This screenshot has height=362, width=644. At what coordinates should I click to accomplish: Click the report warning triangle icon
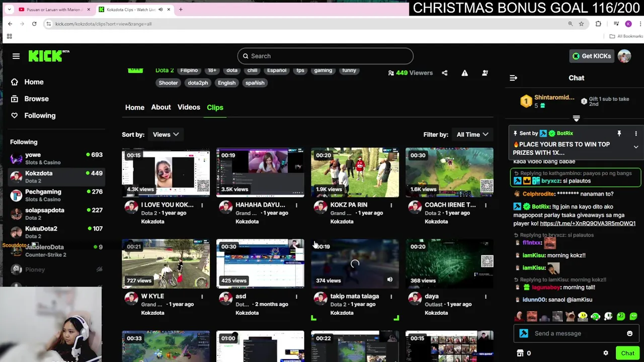[x=465, y=73]
